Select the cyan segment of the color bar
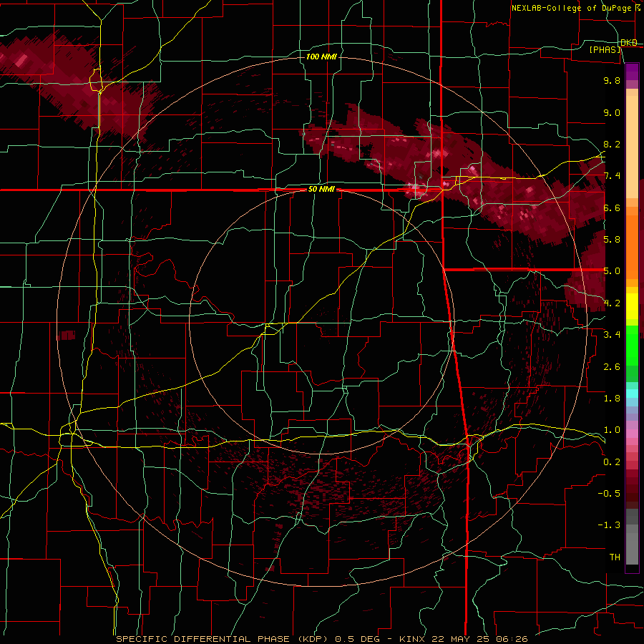This screenshot has height=644, width=644. click(632, 393)
